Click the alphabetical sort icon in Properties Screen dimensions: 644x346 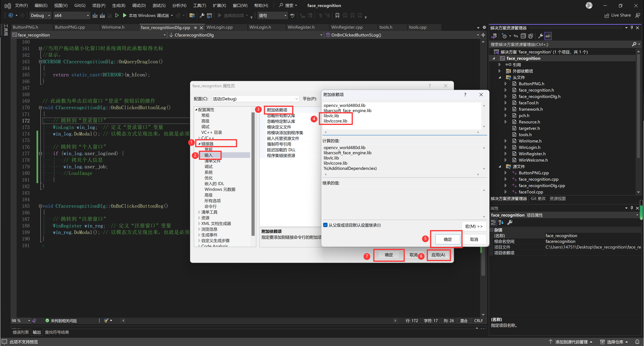(x=501, y=222)
